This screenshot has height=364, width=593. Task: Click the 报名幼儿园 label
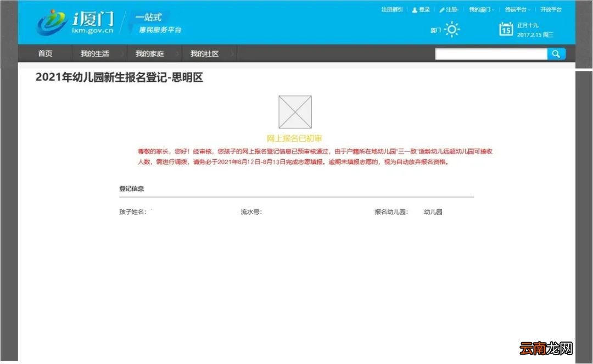click(x=391, y=212)
